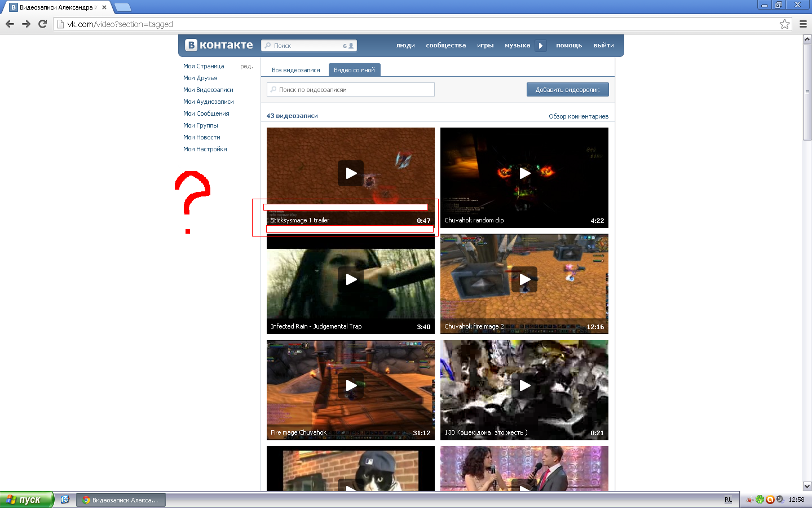The height and width of the screenshot is (508, 812).
Task: Play Infected Rain - Judgemental Trap video
Action: 351,279
